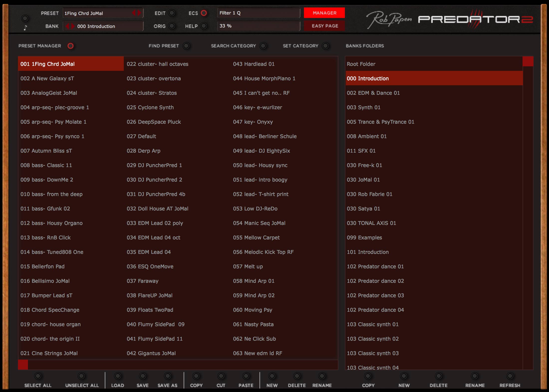Click the Filter 1 Q parameter display
Screen dimensions: 549x392
(x=259, y=13)
